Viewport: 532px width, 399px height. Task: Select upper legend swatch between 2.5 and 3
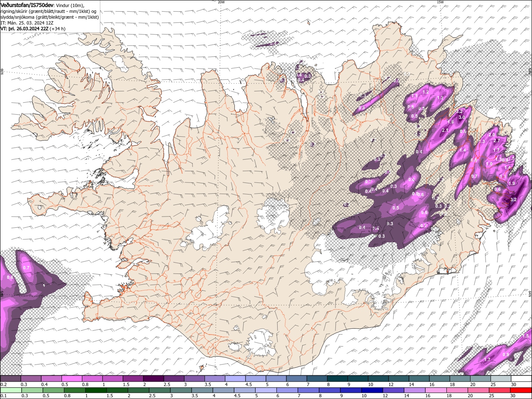pyautogui.click(x=174, y=379)
